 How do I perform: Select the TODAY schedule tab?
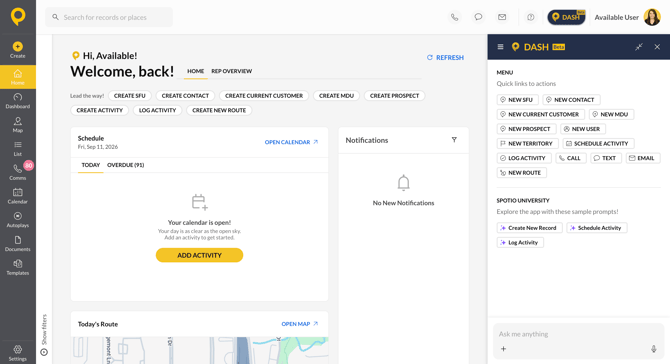[91, 165]
